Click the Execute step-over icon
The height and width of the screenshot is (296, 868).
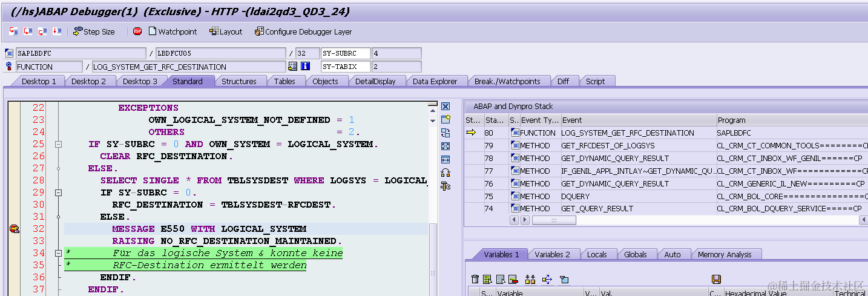(x=28, y=31)
